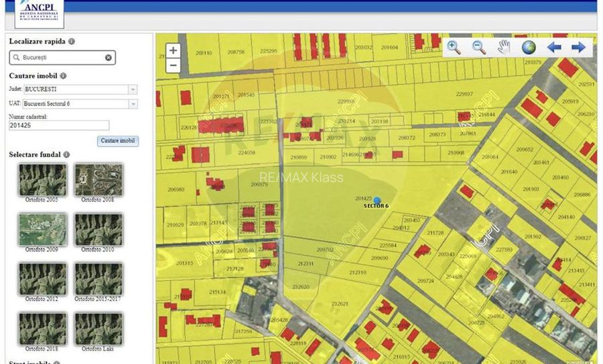Click parcel label 215134 on the map
This screenshot has width=603, height=364.
(217, 292)
